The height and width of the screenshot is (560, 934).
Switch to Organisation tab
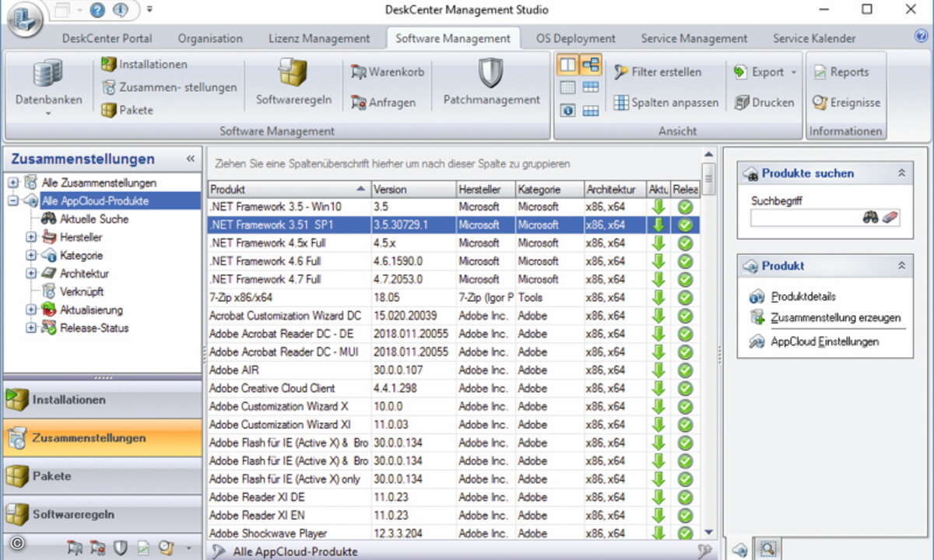[x=210, y=38]
